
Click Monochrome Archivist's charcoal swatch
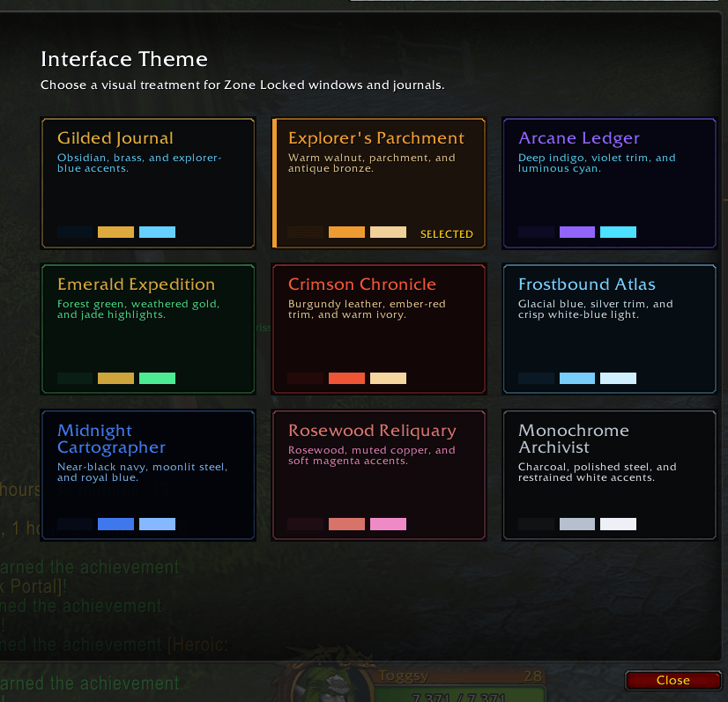point(536,524)
